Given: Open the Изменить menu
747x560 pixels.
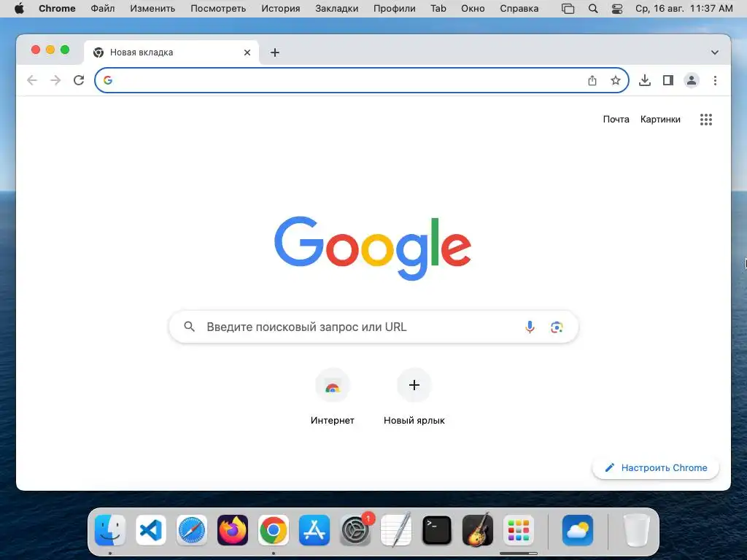Looking at the screenshot, I should (x=152, y=9).
